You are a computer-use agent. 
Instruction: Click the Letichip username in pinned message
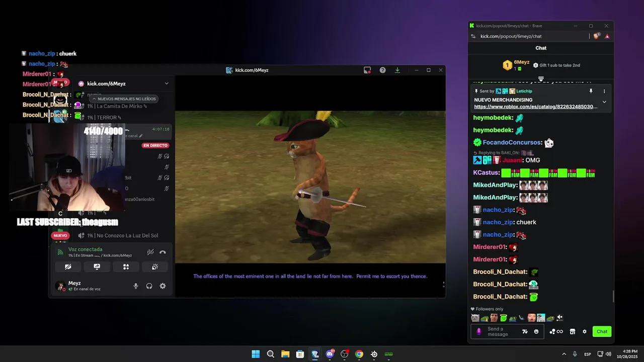[524, 91]
